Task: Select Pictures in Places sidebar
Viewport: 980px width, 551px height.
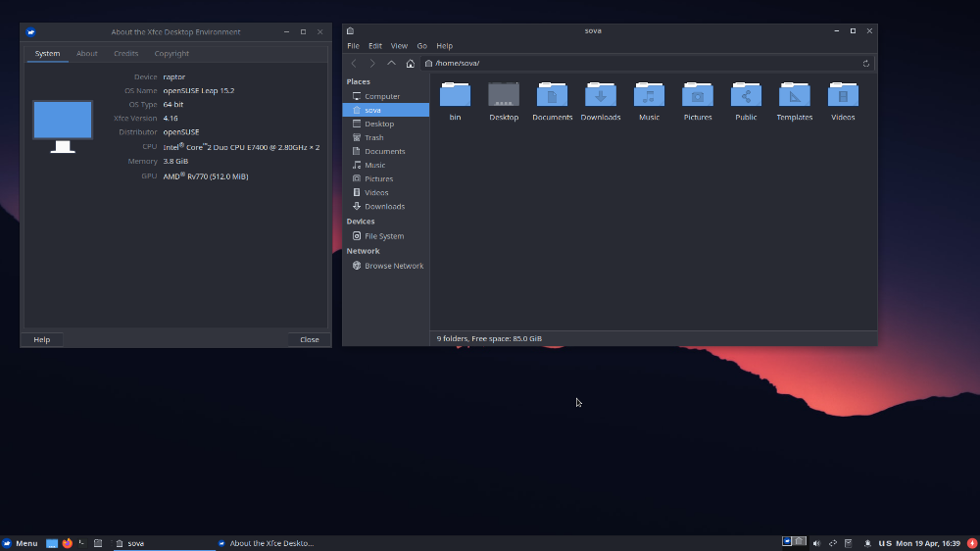Action: click(x=385, y=178)
